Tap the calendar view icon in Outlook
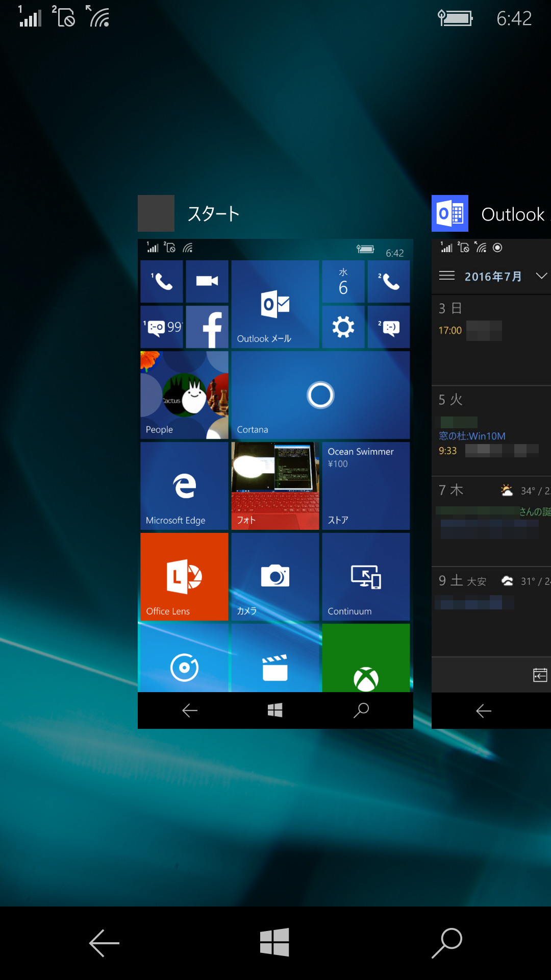This screenshot has width=551, height=980. [x=540, y=675]
